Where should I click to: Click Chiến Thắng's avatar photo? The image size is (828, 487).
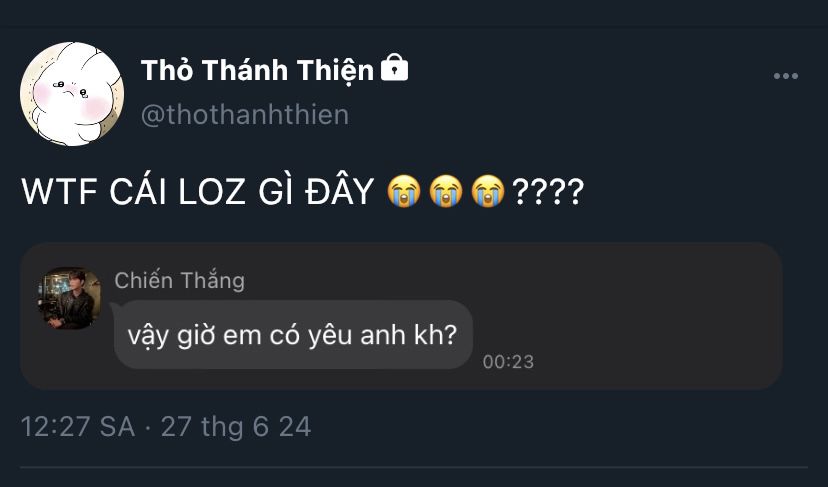coord(69,298)
